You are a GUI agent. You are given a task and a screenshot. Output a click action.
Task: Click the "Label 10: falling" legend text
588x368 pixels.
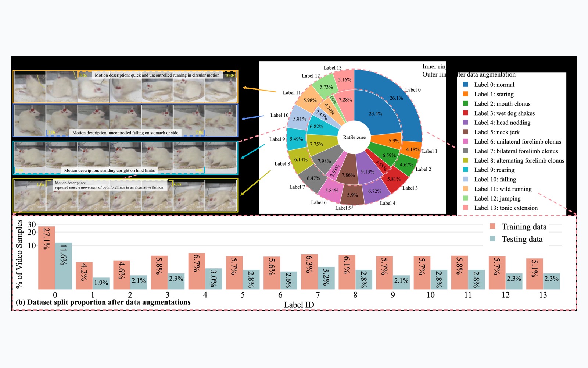(x=495, y=180)
